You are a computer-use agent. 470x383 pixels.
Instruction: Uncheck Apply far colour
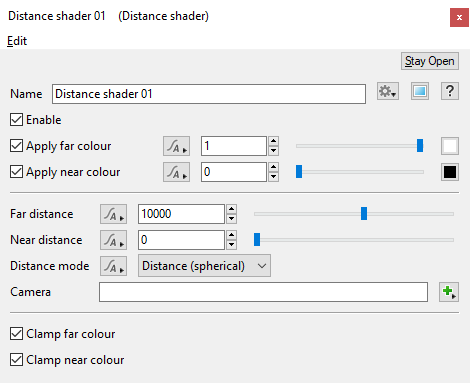click(16, 146)
